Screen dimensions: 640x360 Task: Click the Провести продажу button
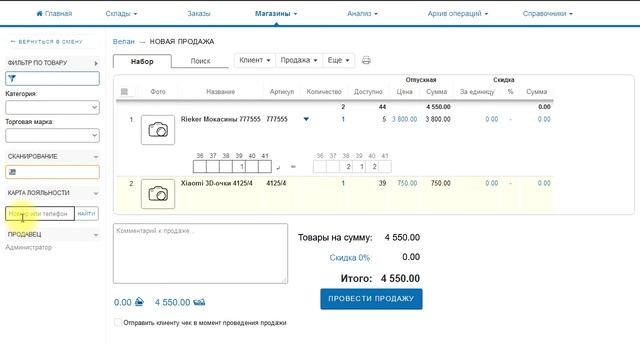[371, 299]
